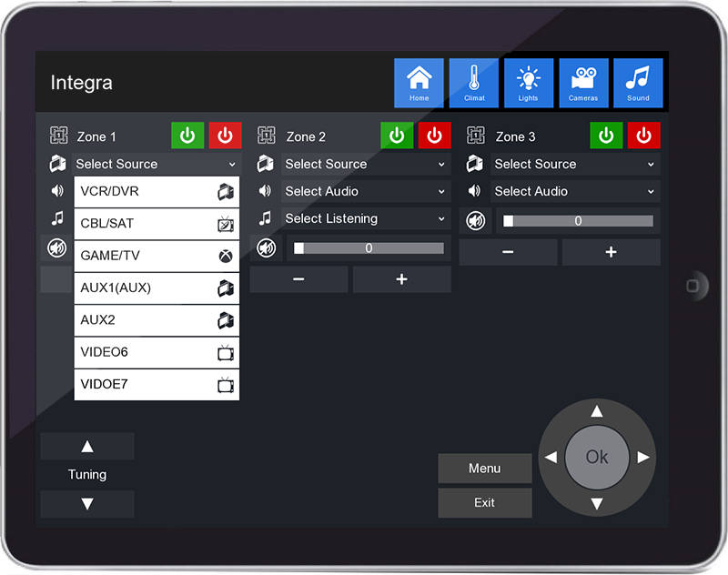Screen dimensions: 728x575
Task: Open the Sound tile
Action: [638, 83]
